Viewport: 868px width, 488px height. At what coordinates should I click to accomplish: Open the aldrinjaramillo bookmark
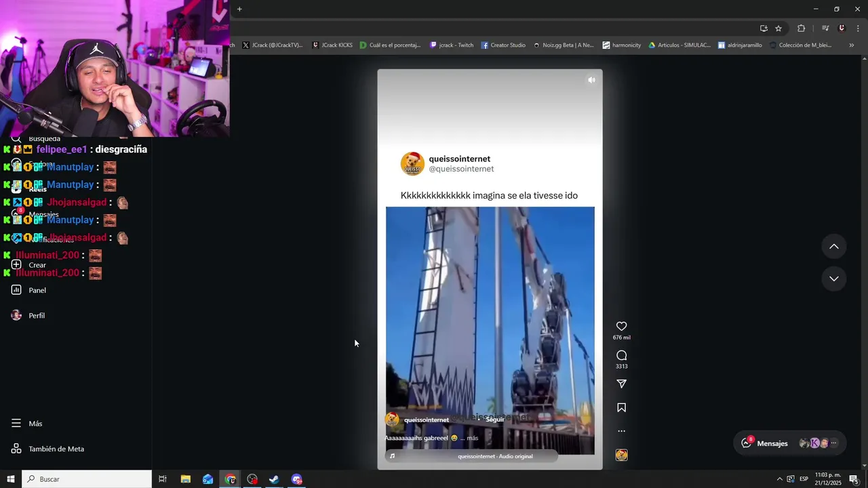[x=740, y=45]
